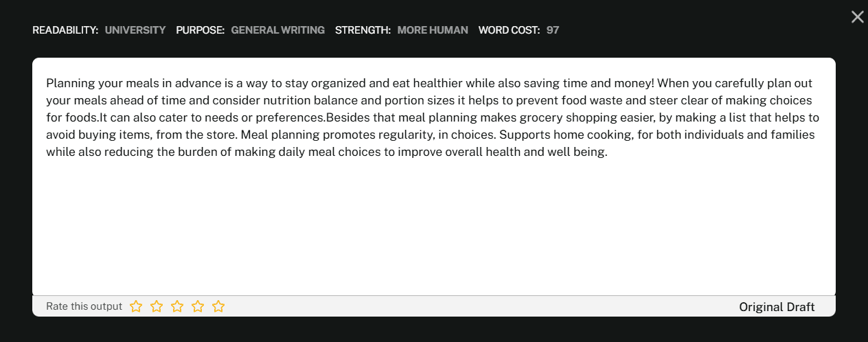Select the fourth rating star
The width and height of the screenshot is (868, 342).
point(198,306)
